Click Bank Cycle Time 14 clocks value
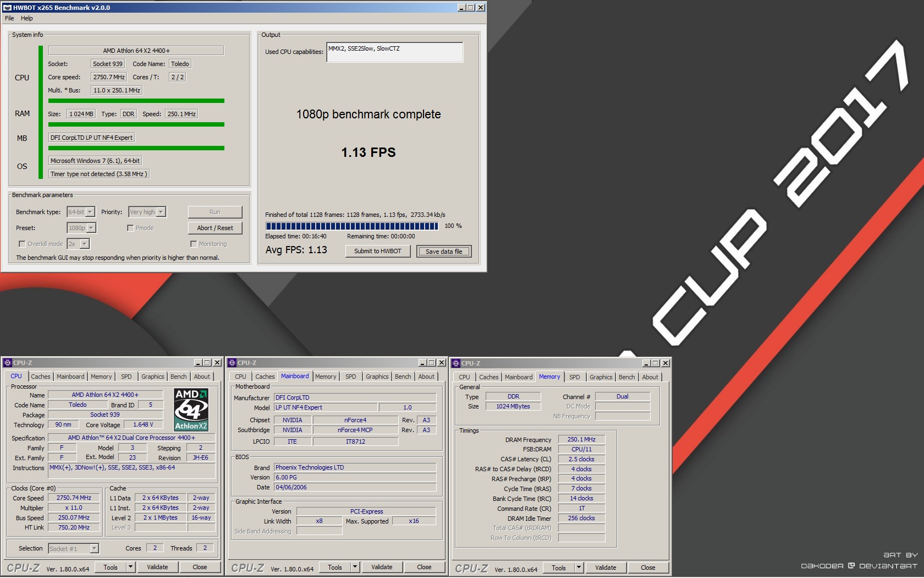924x578 pixels. click(x=581, y=498)
